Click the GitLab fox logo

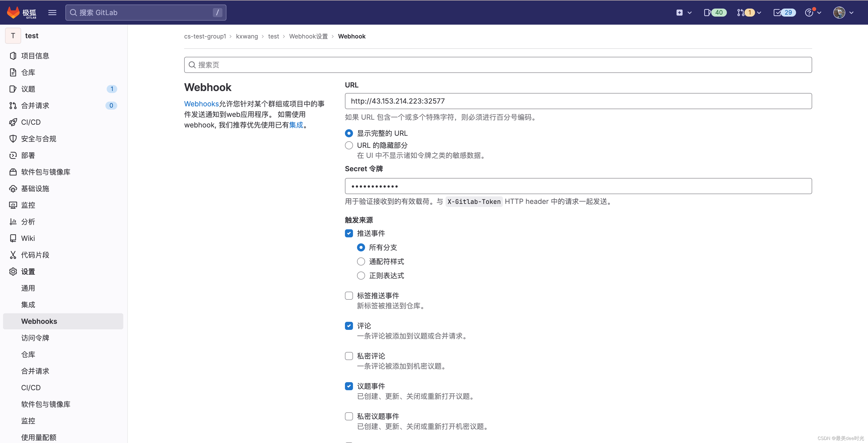(x=14, y=13)
